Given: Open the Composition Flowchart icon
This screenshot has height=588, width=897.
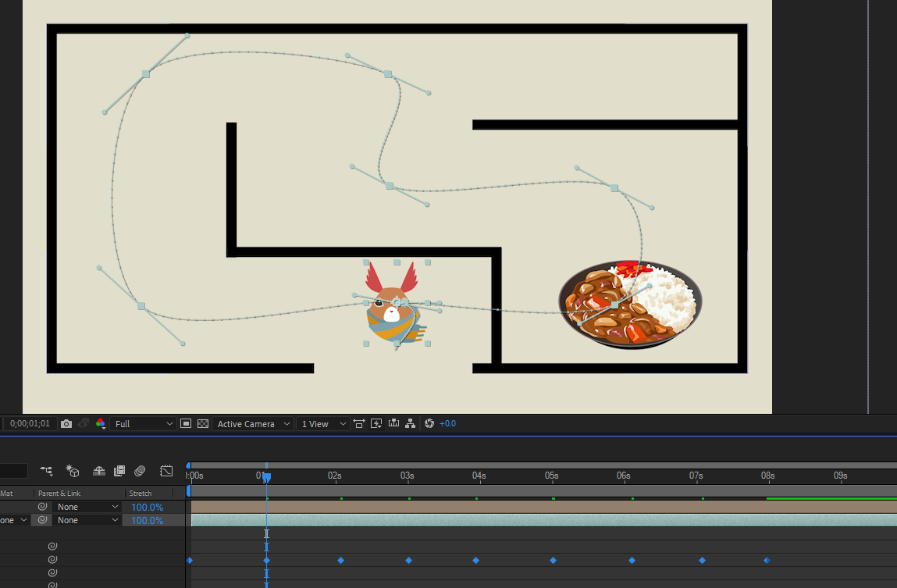Looking at the screenshot, I should (x=410, y=424).
